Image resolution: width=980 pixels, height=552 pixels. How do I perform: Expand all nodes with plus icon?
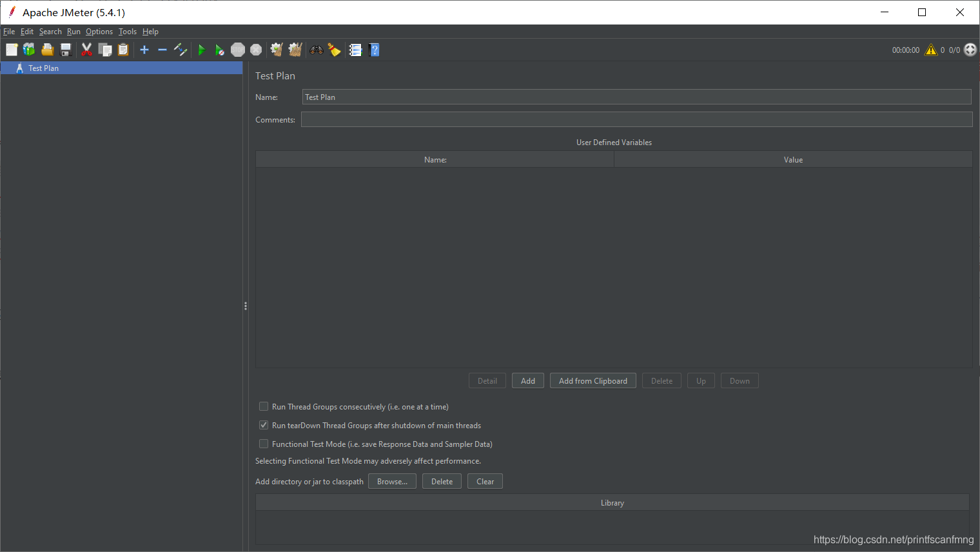tap(144, 50)
